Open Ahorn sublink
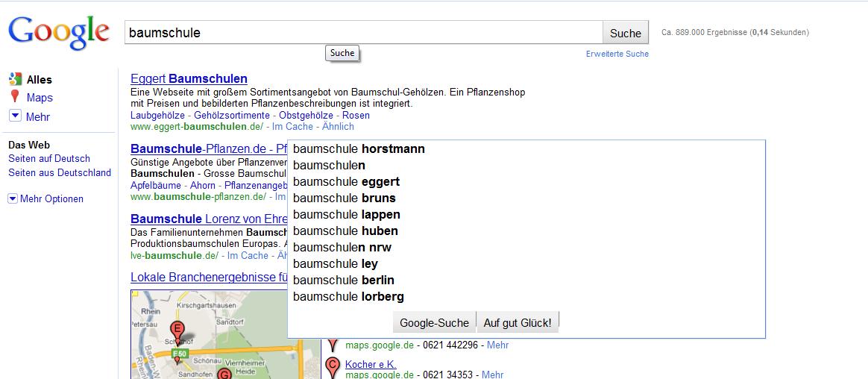This screenshot has height=379, width=868. (203, 185)
